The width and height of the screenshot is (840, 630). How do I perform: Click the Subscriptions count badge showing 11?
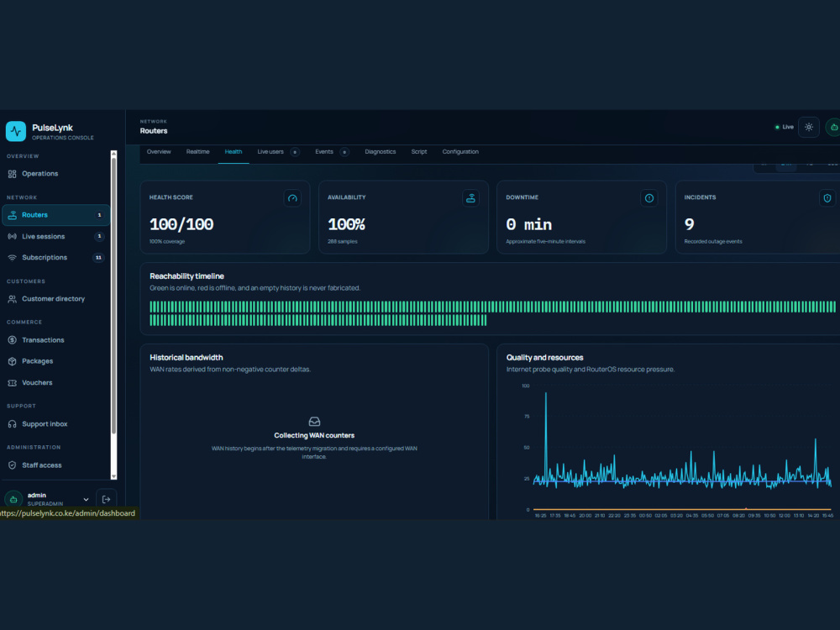(x=98, y=258)
